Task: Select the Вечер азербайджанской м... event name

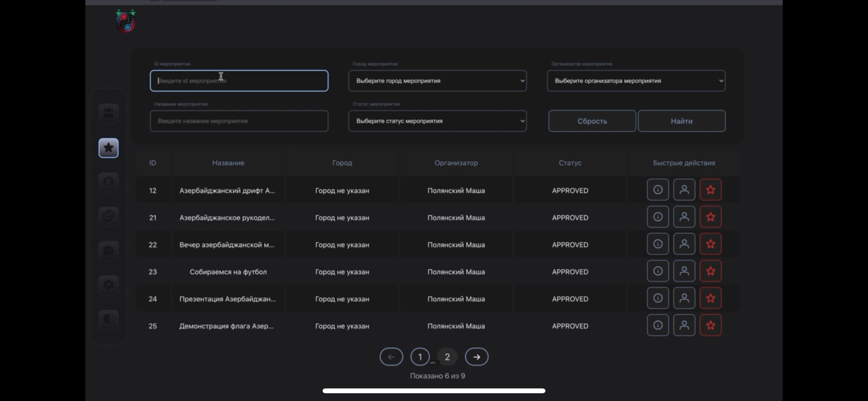Action: pos(227,245)
